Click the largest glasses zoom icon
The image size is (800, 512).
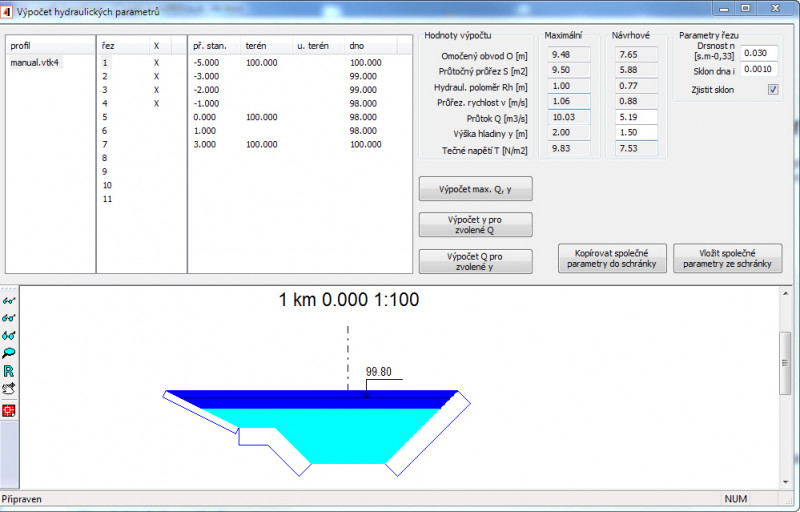[9, 336]
